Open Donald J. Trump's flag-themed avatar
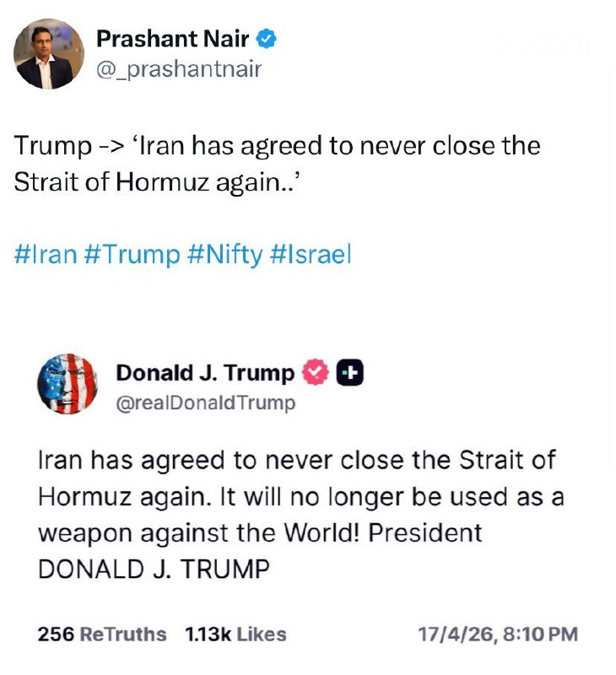Image resolution: width=616 pixels, height=675 pixels. pyautogui.click(x=68, y=384)
